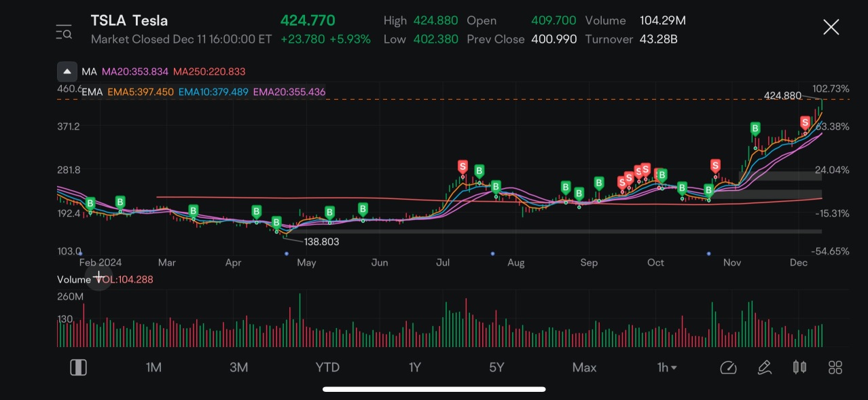Image resolution: width=868 pixels, height=400 pixels.
Task: Tap the S sell marker in early July
Action: click(463, 166)
